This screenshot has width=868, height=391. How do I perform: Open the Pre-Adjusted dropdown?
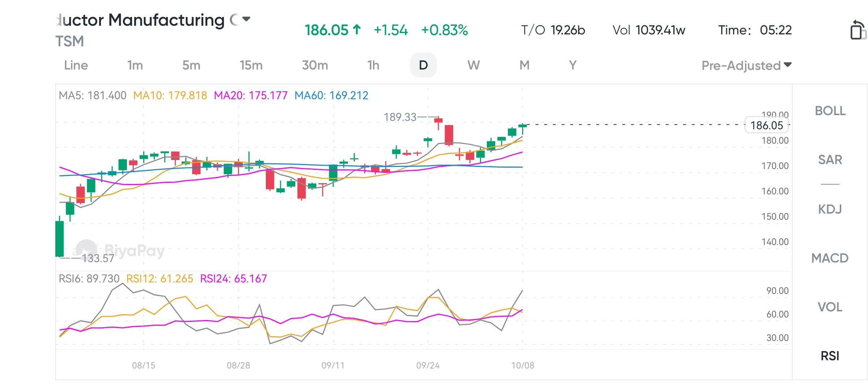747,66
